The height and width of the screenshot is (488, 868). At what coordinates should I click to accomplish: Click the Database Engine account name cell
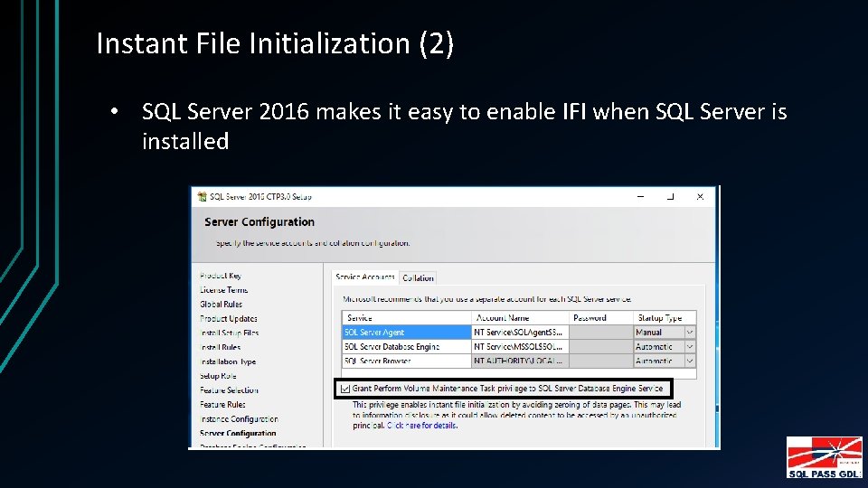tap(520, 347)
